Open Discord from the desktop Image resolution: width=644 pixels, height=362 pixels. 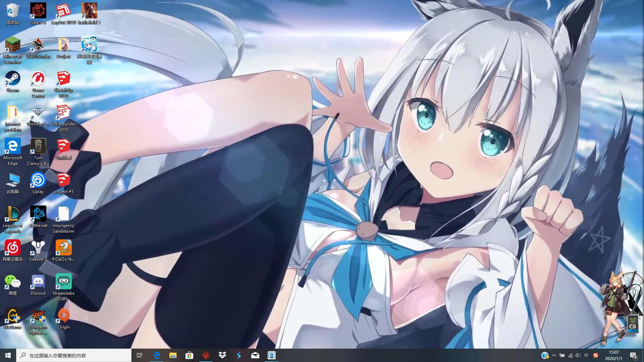point(38,282)
